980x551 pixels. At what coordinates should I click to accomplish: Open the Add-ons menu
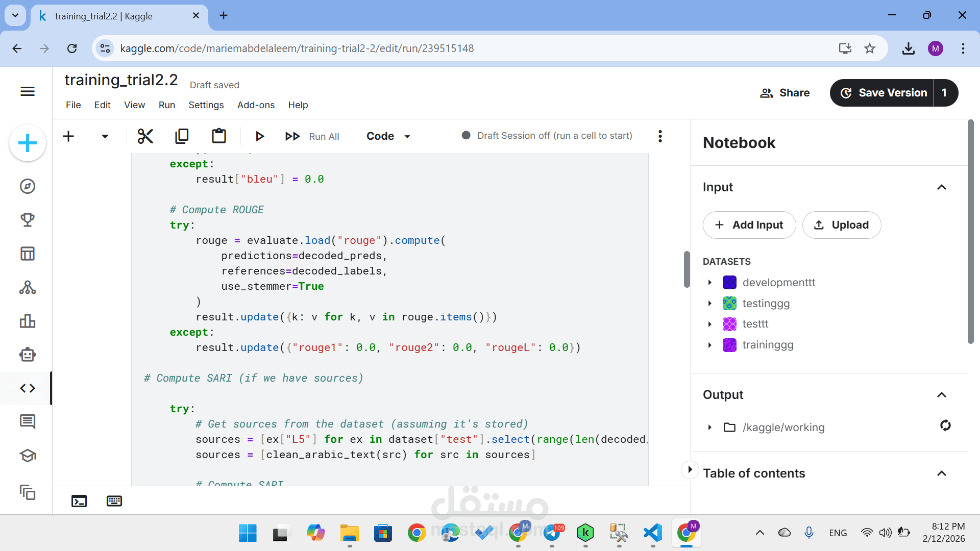(x=256, y=105)
